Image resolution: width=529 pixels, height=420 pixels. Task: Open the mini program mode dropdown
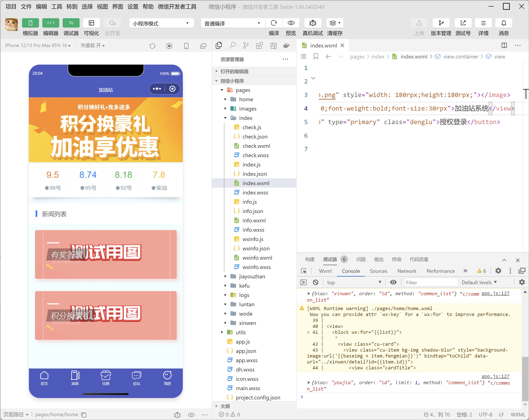(x=161, y=23)
